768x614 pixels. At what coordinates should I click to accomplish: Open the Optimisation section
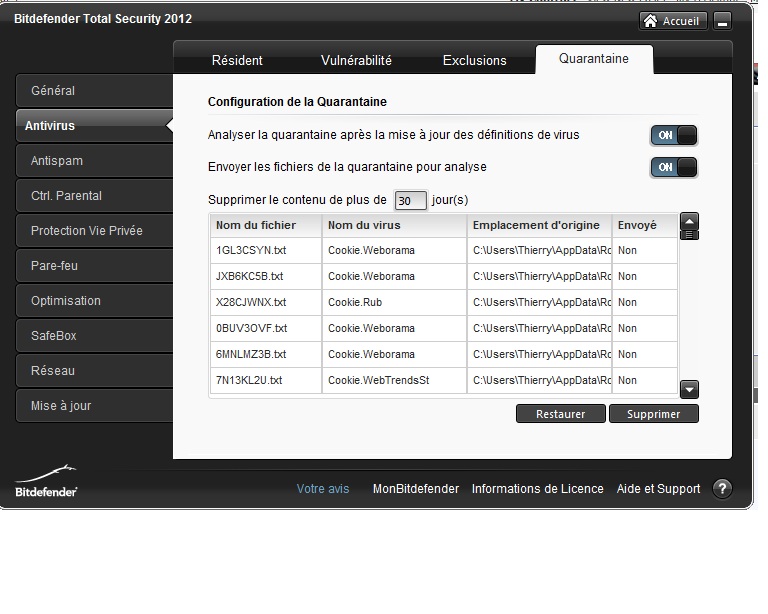[95, 301]
